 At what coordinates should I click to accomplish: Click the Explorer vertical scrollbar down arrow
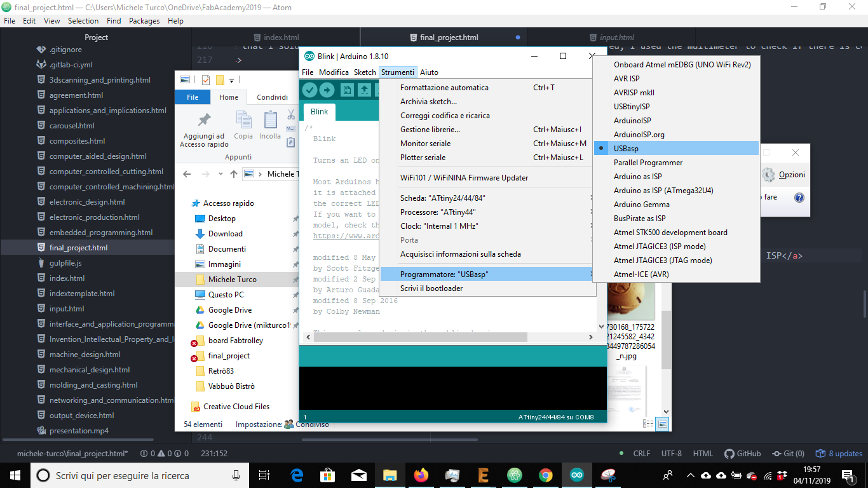tap(666, 412)
